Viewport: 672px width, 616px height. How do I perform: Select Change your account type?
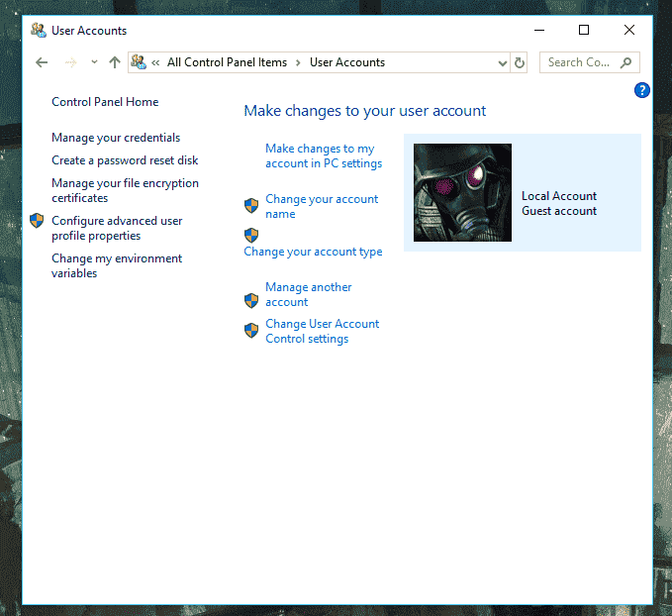(313, 252)
